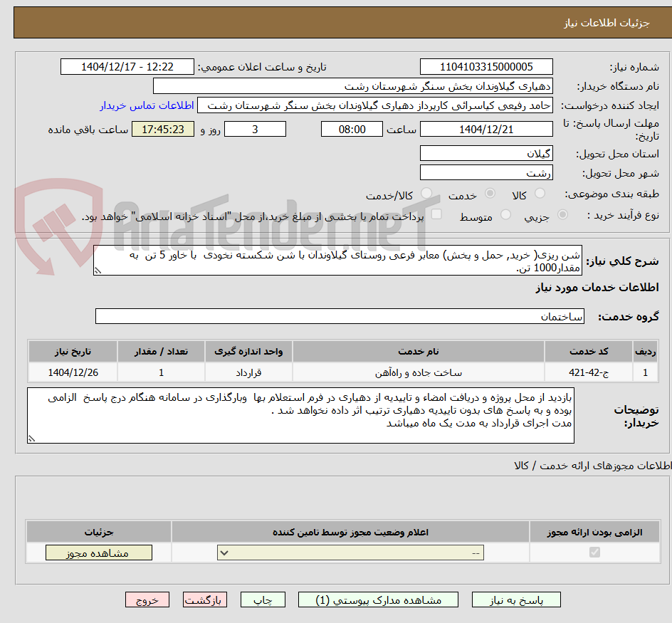Viewport: 672px width, 623px height.
Task: Click the نوع فرآیند خرید label
Action: 623,215
